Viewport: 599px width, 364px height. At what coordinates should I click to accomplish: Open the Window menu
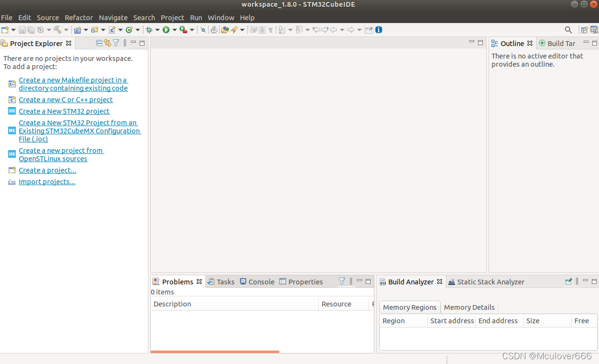[x=221, y=18]
